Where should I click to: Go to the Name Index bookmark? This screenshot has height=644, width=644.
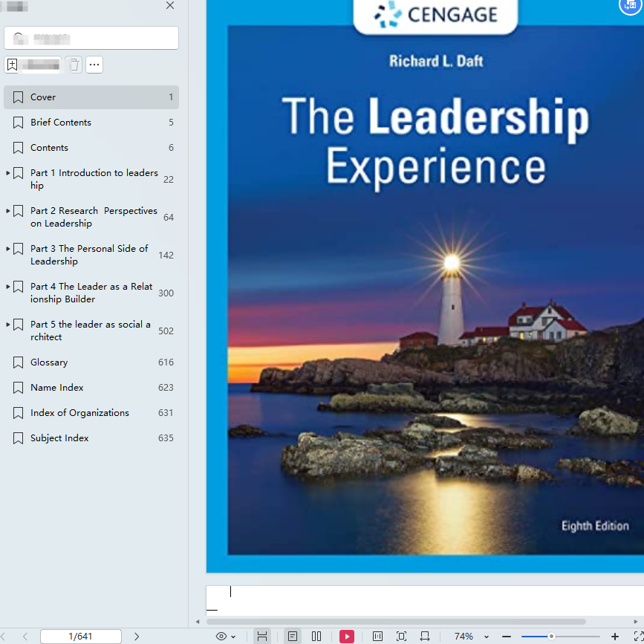[x=91, y=388]
